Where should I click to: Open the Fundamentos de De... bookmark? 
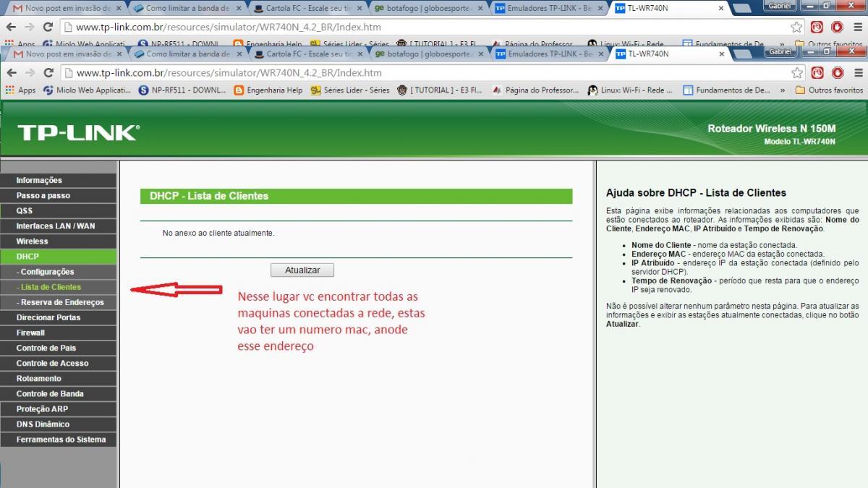(x=726, y=90)
